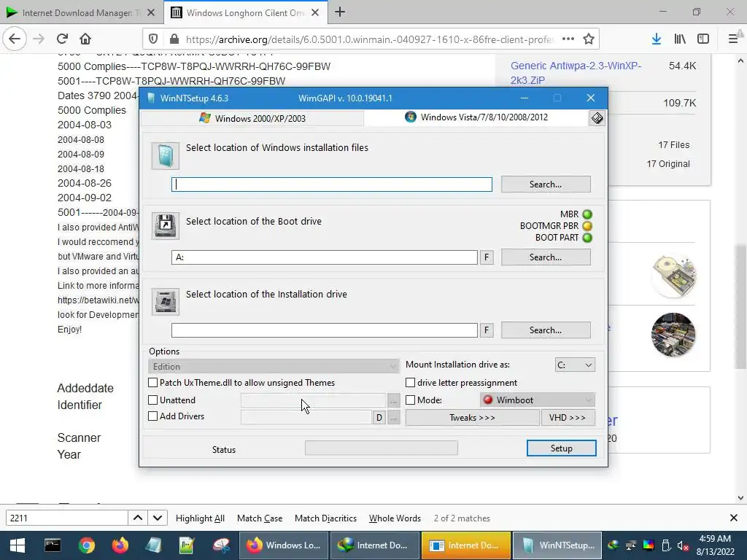Open the Windows Start menu
The image size is (747, 560).
coord(18,545)
